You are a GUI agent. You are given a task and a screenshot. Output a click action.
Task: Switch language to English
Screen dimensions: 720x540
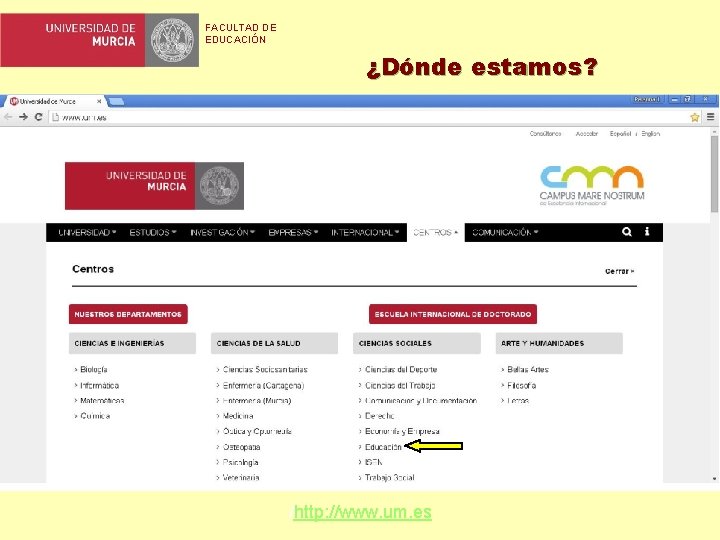tap(651, 134)
